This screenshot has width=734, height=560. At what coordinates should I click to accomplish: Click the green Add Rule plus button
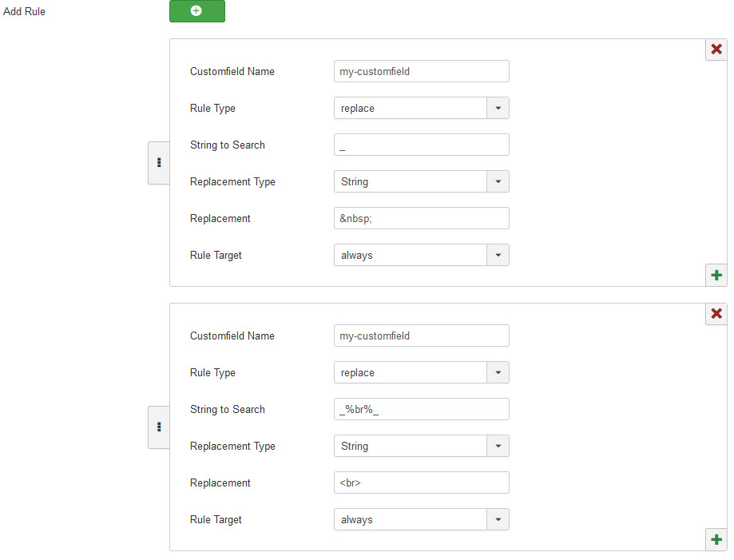coord(197,10)
